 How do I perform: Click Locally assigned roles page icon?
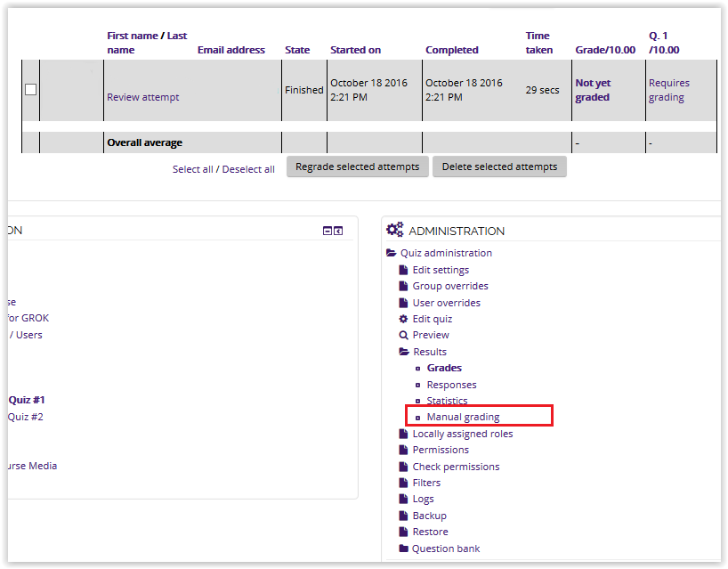[403, 434]
